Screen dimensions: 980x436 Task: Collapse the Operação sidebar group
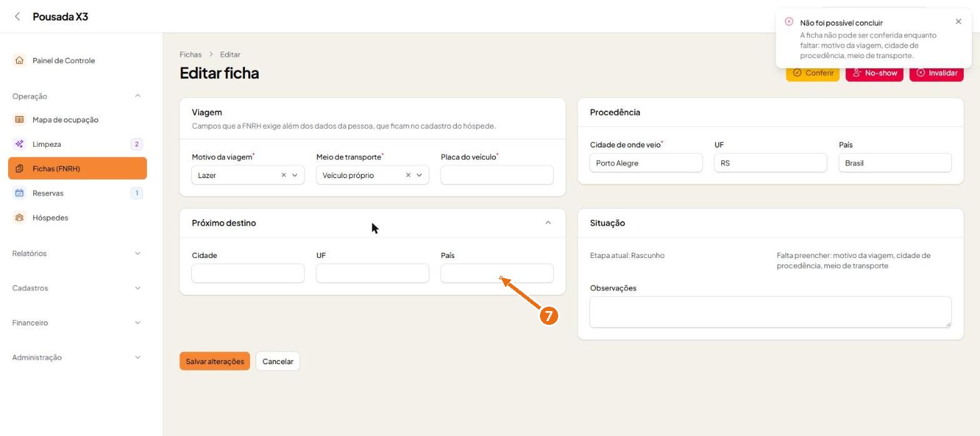tap(137, 96)
